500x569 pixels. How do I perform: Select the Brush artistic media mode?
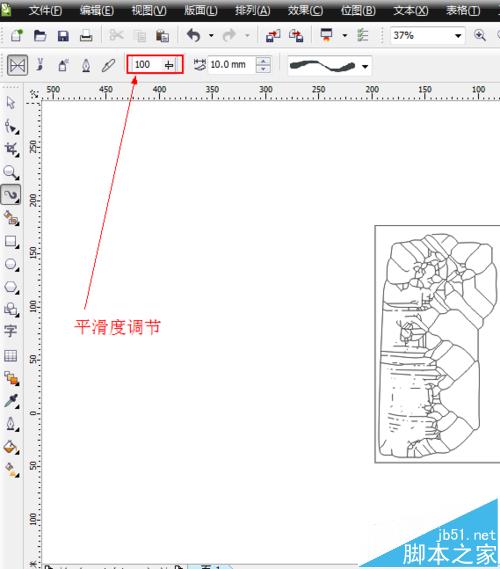pyautogui.click(x=40, y=65)
